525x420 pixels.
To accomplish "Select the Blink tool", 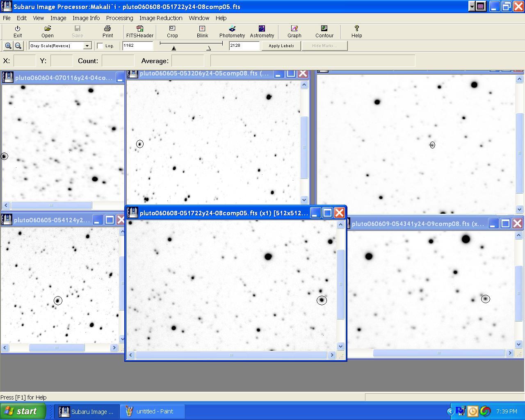I will point(202,32).
